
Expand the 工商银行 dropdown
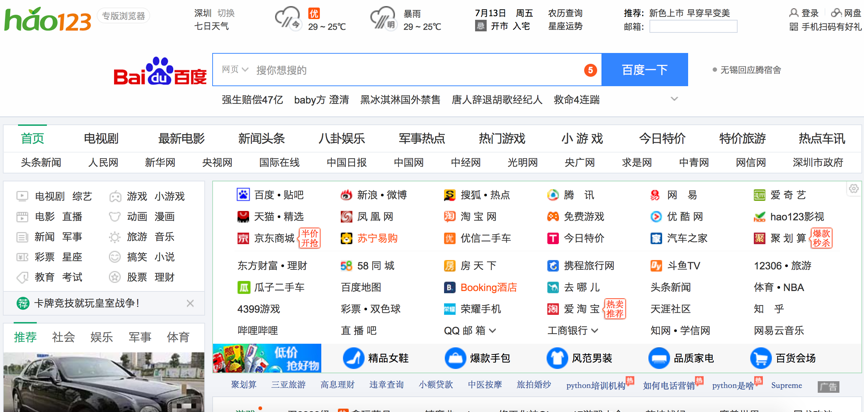(x=595, y=331)
